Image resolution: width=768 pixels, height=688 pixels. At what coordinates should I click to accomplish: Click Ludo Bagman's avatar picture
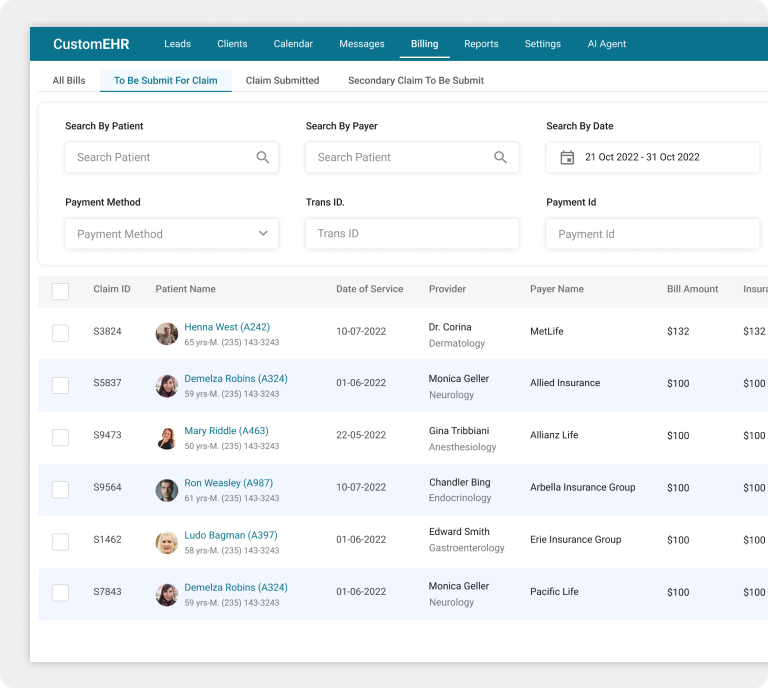[x=167, y=542]
